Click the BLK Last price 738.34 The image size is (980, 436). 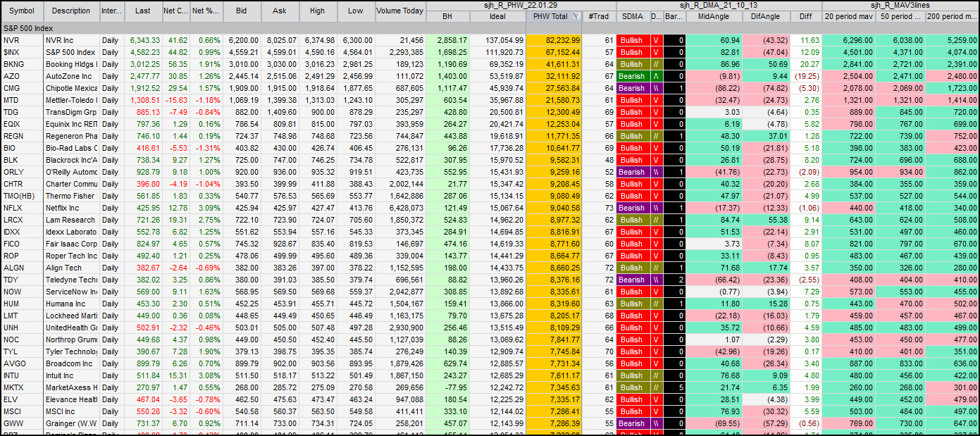pyautogui.click(x=143, y=160)
